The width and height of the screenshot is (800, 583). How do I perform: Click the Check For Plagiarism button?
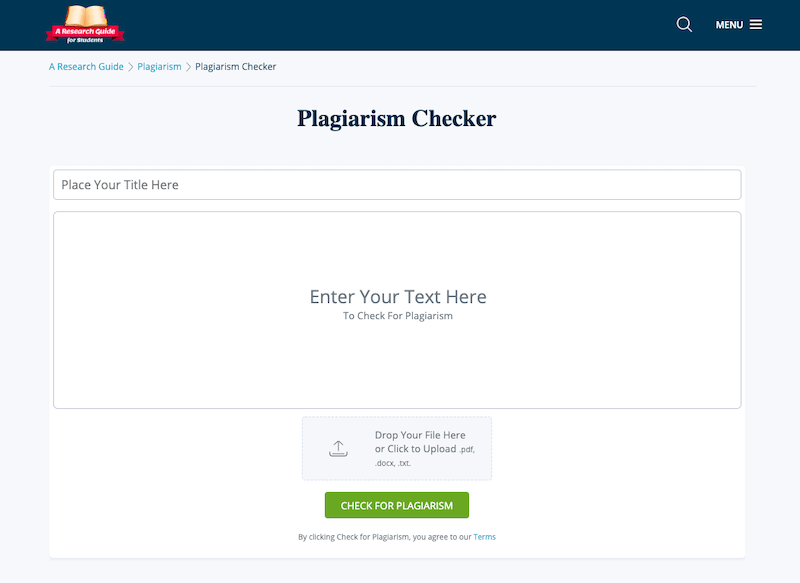point(397,505)
